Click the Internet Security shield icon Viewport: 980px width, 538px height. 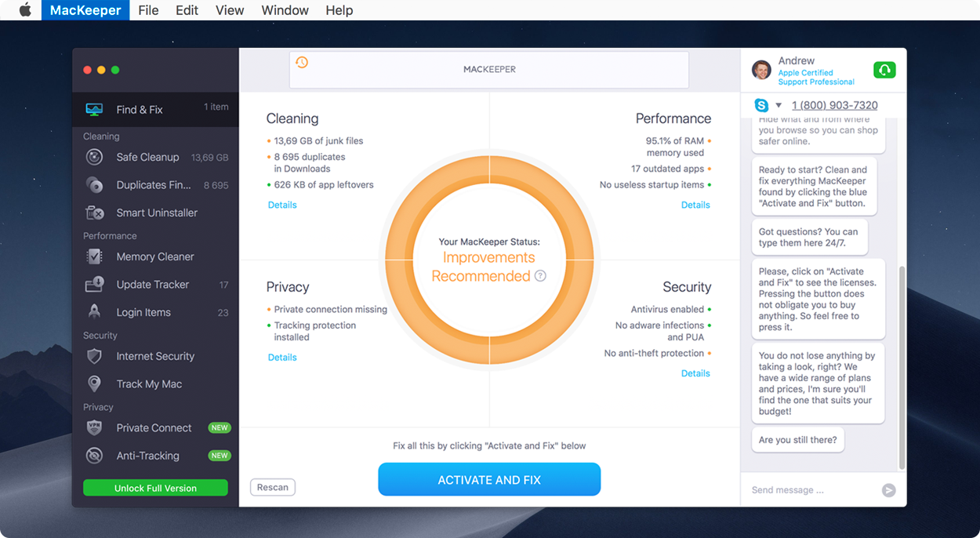pos(94,356)
